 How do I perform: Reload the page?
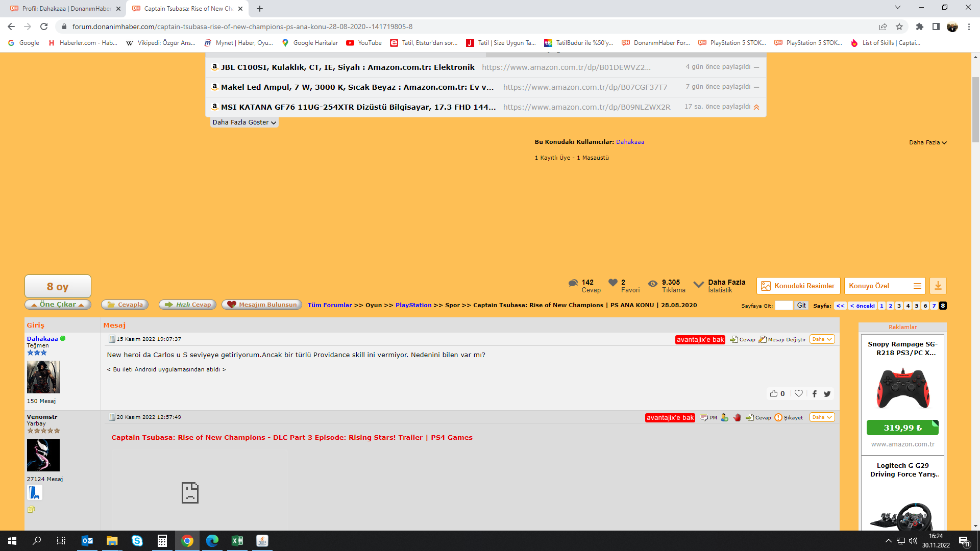(x=44, y=27)
